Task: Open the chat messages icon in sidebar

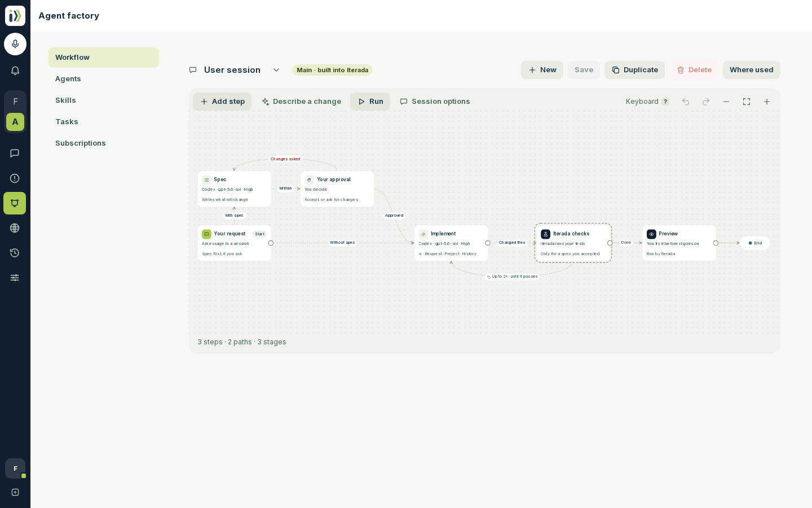Action: (x=15, y=154)
